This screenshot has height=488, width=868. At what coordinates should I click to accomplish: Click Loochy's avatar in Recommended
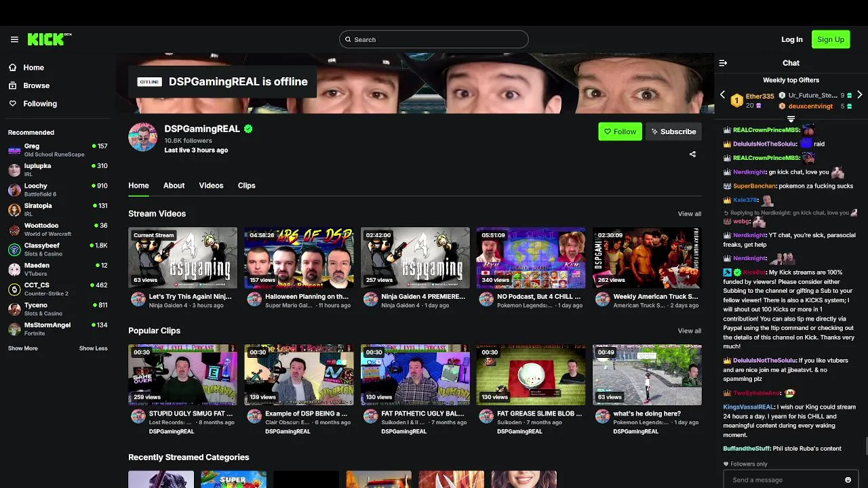pyautogui.click(x=14, y=190)
